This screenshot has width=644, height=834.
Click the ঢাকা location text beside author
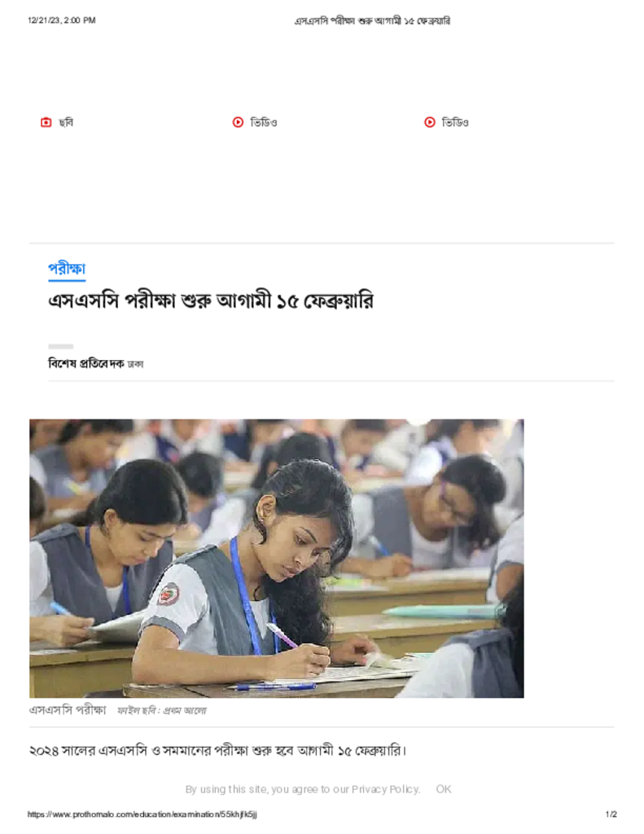[136, 364]
